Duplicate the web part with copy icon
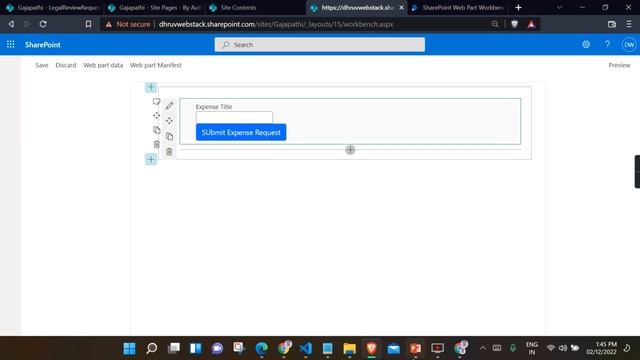This screenshot has height=360, width=640. click(169, 136)
